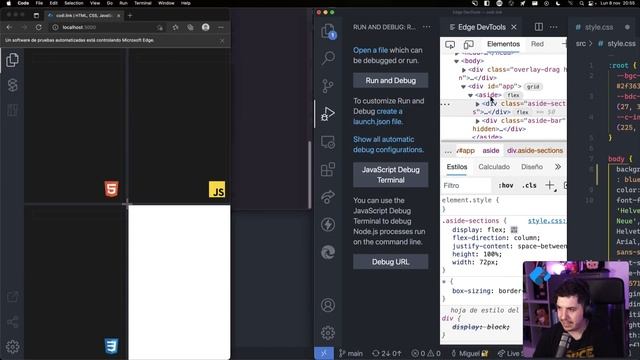
Task: Open the style.css source link in Styles
Action: point(547,221)
